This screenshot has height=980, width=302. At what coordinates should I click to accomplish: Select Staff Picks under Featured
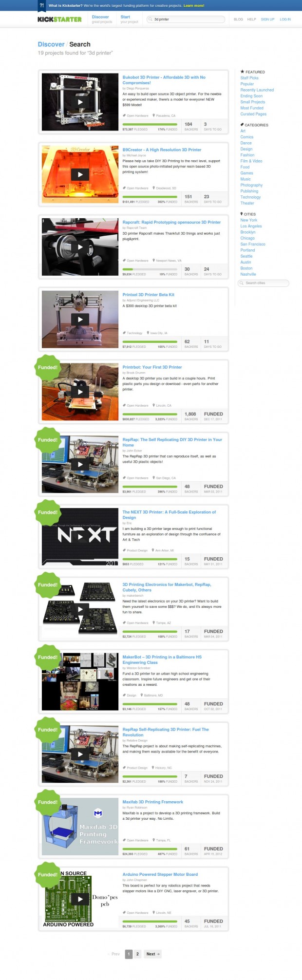point(249,78)
